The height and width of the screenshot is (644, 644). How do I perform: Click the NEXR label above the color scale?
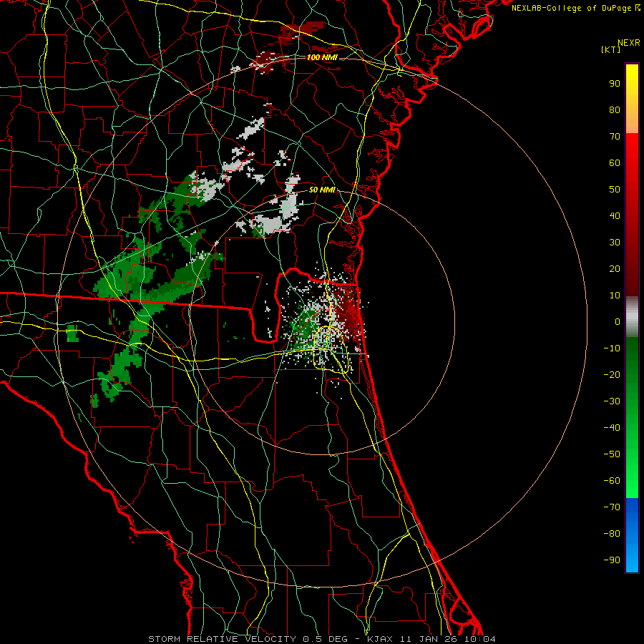point(629,43)
